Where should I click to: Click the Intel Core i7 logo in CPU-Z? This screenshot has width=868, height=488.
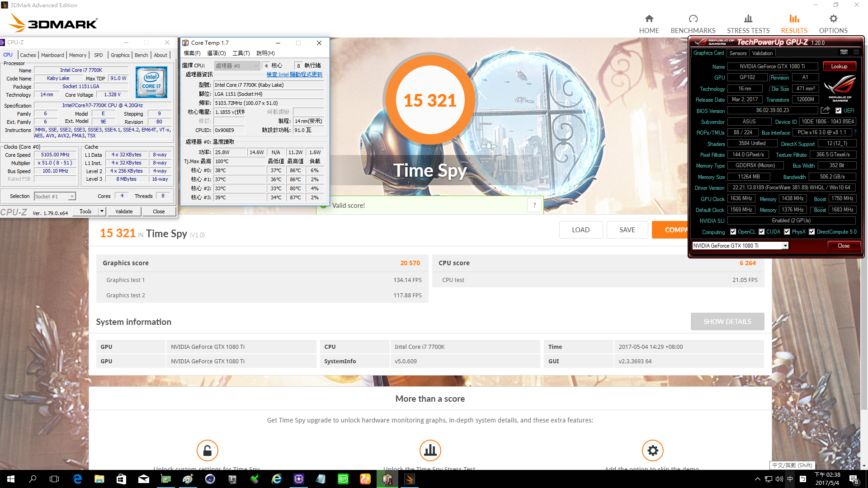151,82
